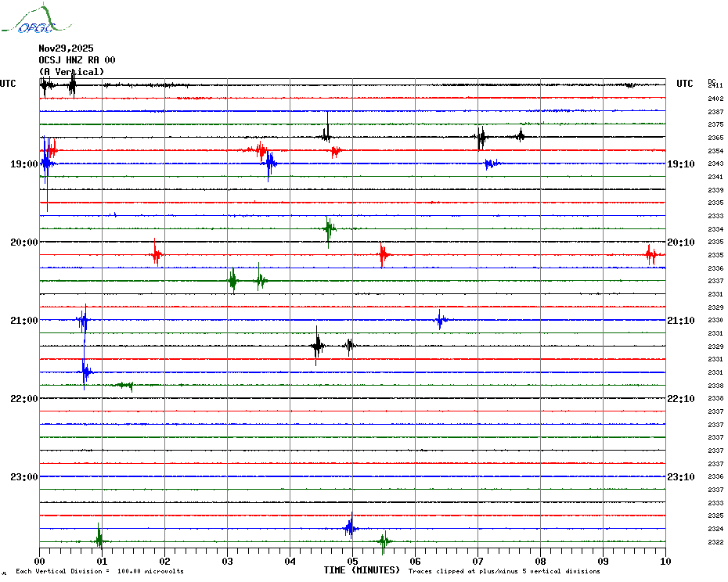The width and height of the screenshot is (728, 582).
Task: Select the OCSJ HNZ RA 00 station label
Action: click(x=77, y=60)
